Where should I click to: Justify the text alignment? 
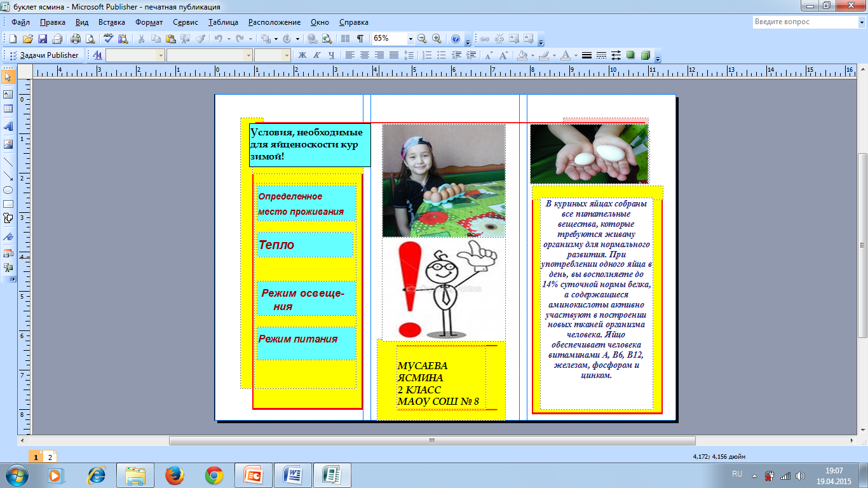394,55
